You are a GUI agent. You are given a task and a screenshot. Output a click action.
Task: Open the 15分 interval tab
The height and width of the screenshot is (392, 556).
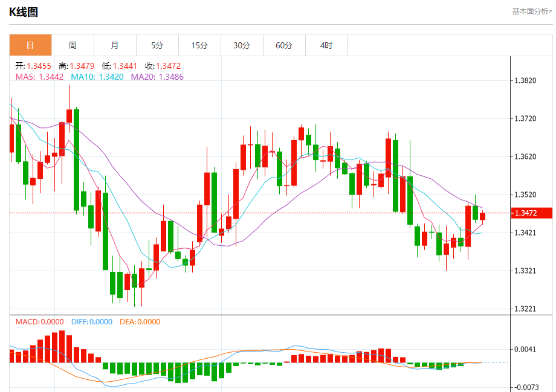click(x=199, y=45)
